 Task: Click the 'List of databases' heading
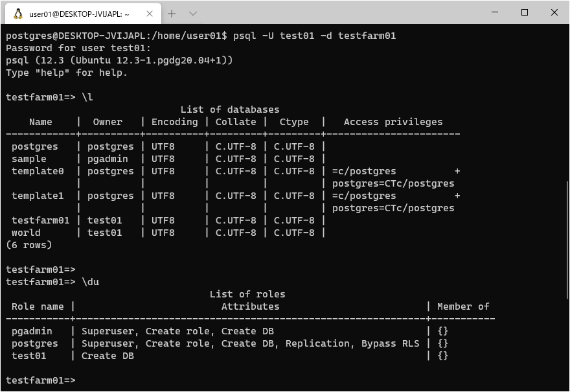[230, 110]
